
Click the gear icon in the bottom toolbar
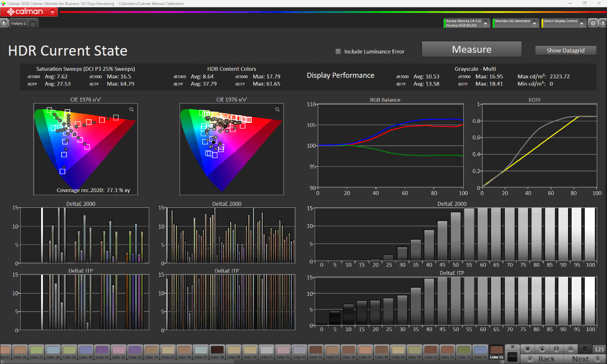pyautogui.click(x=585, y=349)
